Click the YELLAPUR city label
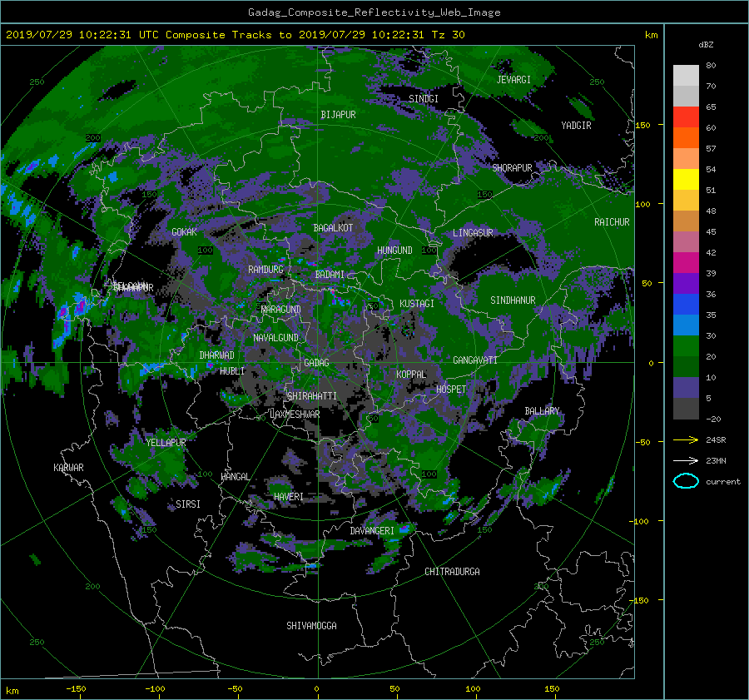The width and height of the screenshot is (749, 700). point(166,443)
